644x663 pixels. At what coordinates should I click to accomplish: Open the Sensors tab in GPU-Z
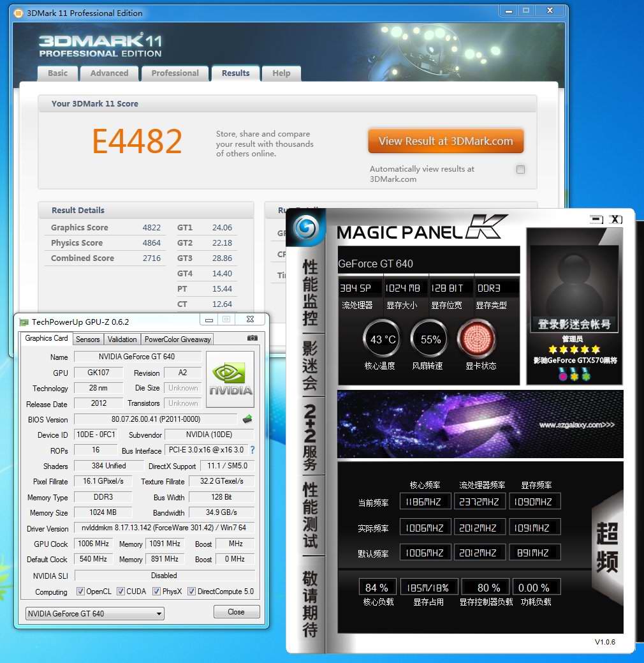88,339
